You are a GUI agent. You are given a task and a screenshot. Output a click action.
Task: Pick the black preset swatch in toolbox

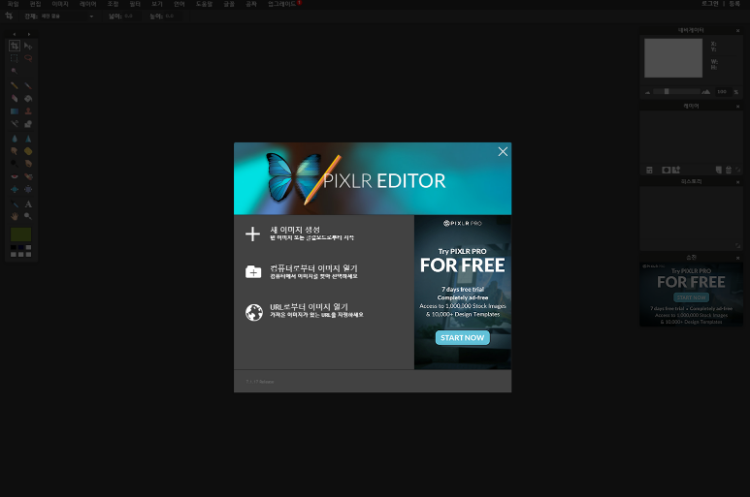pyautogui.click(x=13, y=247)
